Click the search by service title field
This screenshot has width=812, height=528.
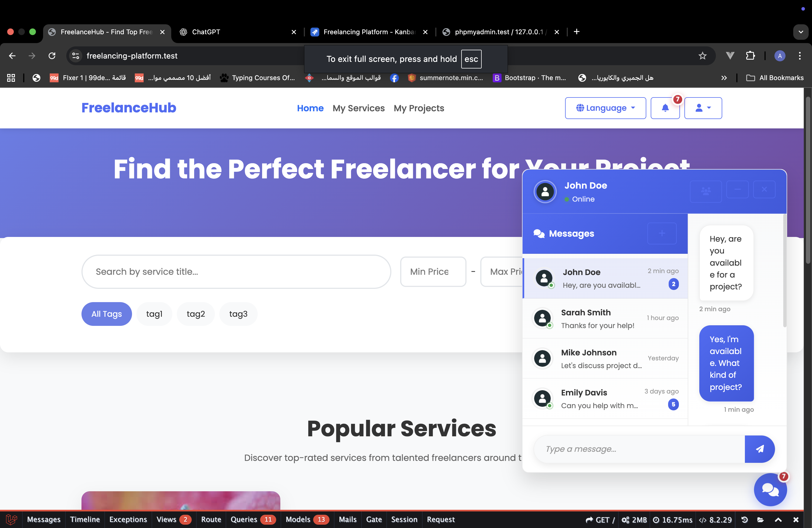pos(236,272)
